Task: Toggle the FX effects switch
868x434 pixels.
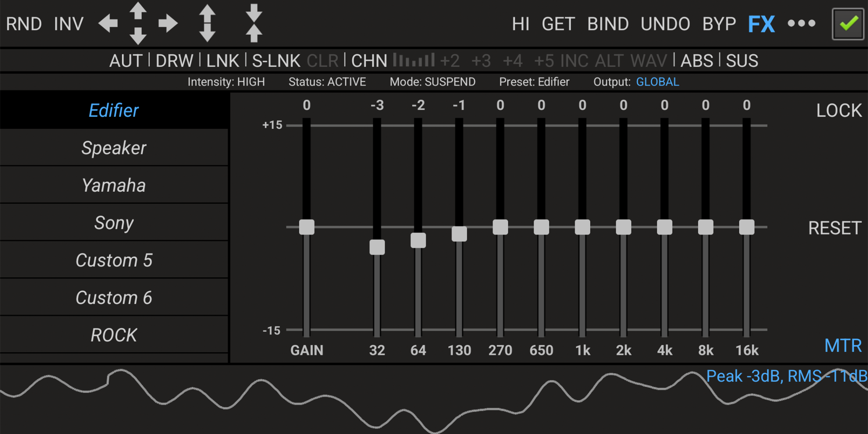Action: [761, 24]
